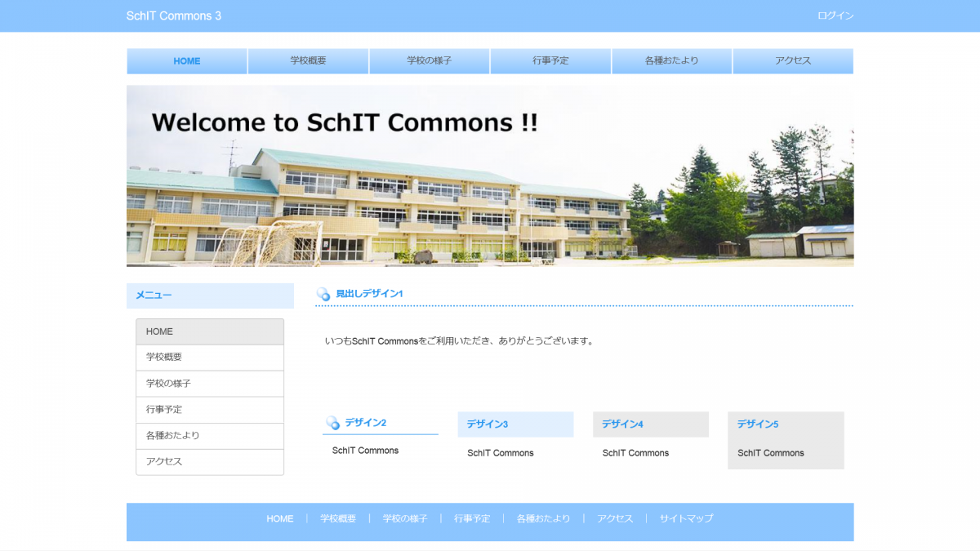Select HOME in the left sidebar menu
980x551 pixels.
210,331
